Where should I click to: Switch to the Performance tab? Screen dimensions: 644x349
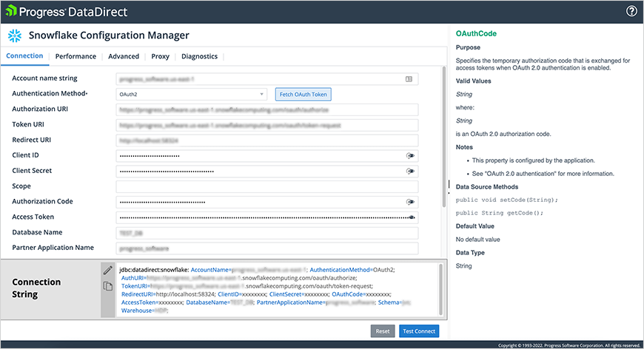pos(76,56)
